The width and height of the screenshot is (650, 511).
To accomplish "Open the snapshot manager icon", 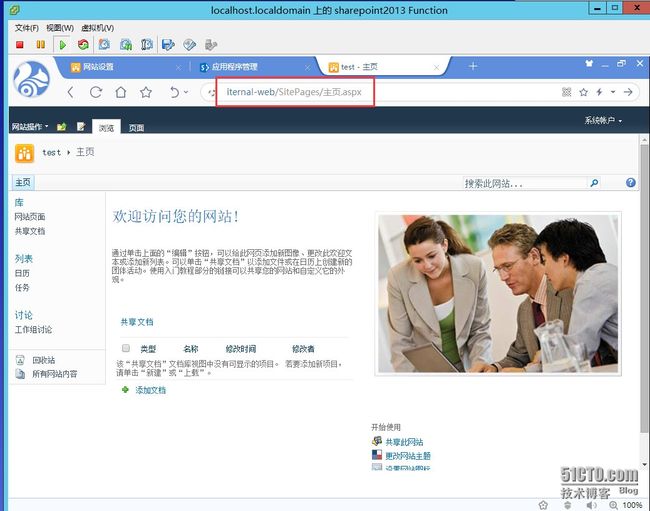I will tap(147, 44).
